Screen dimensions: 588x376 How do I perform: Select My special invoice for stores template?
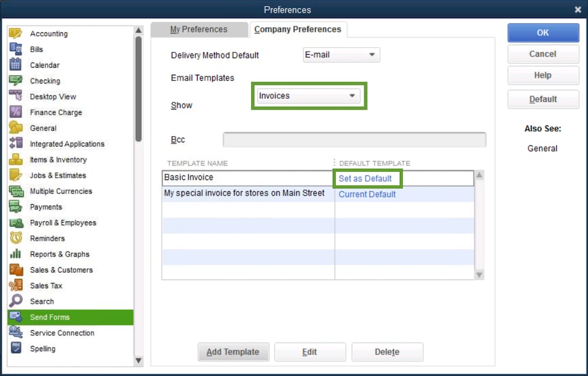point(318,194)
